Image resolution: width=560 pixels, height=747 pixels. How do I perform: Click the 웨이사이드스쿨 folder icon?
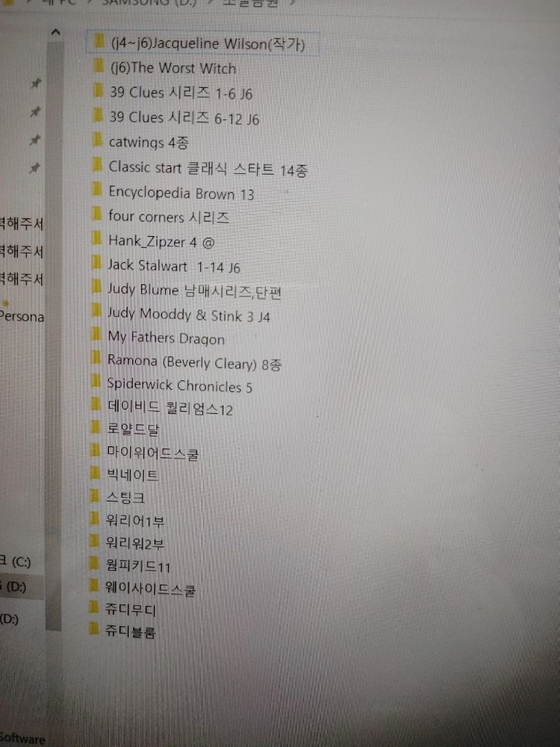pos(94,586)
